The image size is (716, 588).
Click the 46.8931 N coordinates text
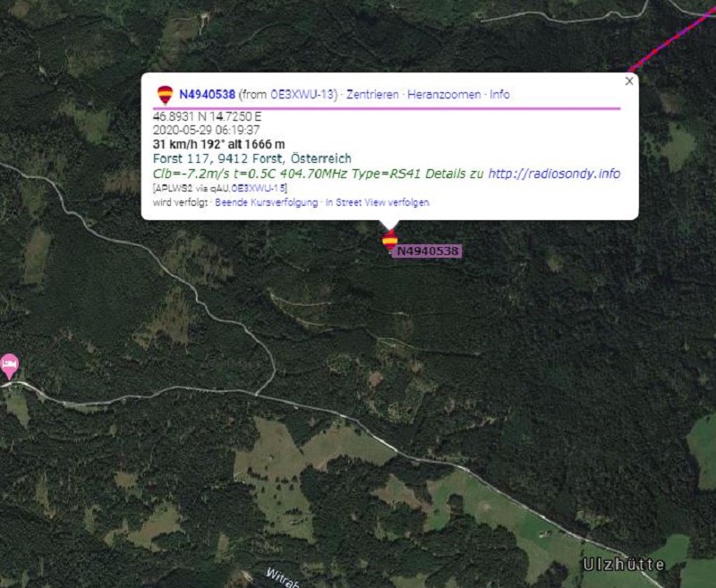(207, 117)
